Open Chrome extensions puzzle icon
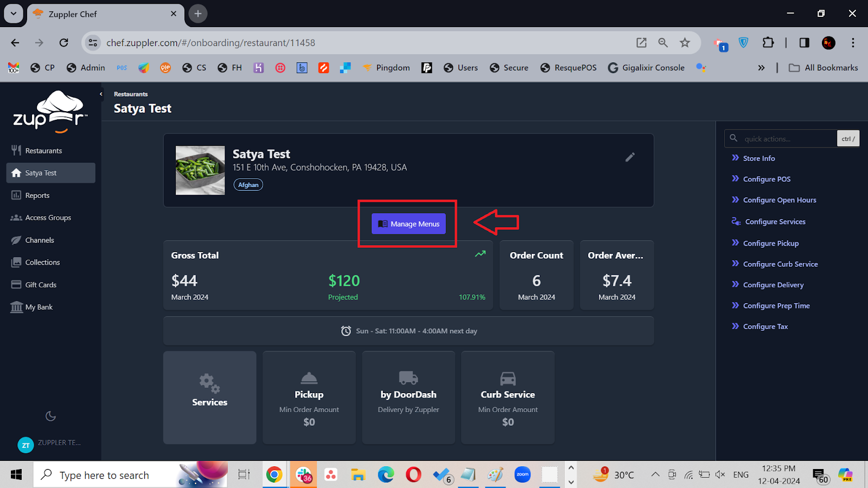 click(768, 43)
